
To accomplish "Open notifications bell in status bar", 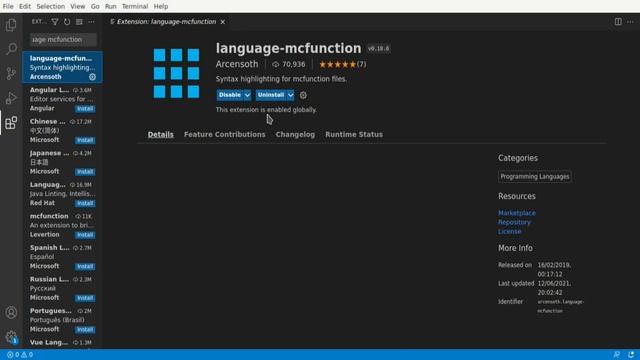I will pos(631,355).
